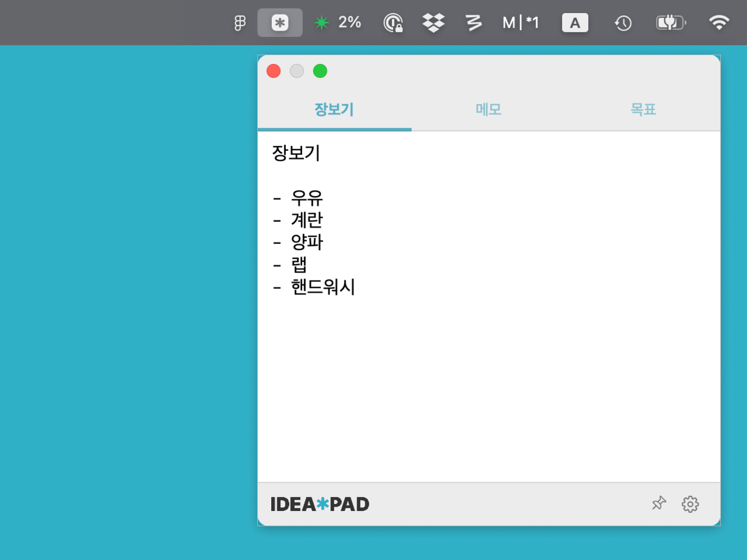Toggle the pin to keep window open
This screenshot has width=747, height=560.
659,504
